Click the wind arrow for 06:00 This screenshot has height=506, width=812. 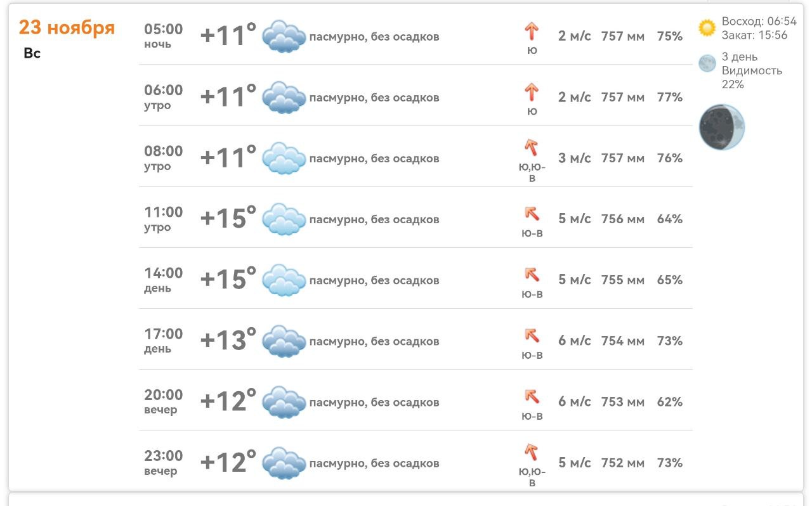pyautogui.click(x=532, y=93)
